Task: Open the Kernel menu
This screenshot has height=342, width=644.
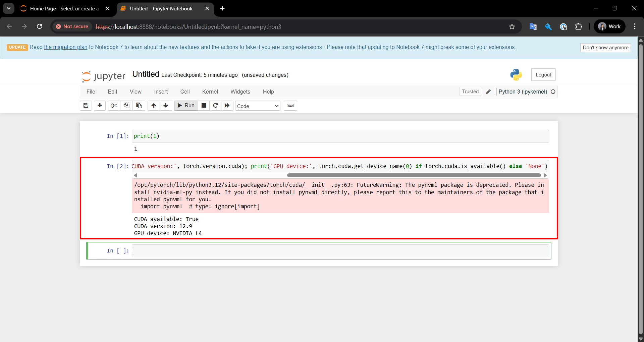Action: pos(210,92)
